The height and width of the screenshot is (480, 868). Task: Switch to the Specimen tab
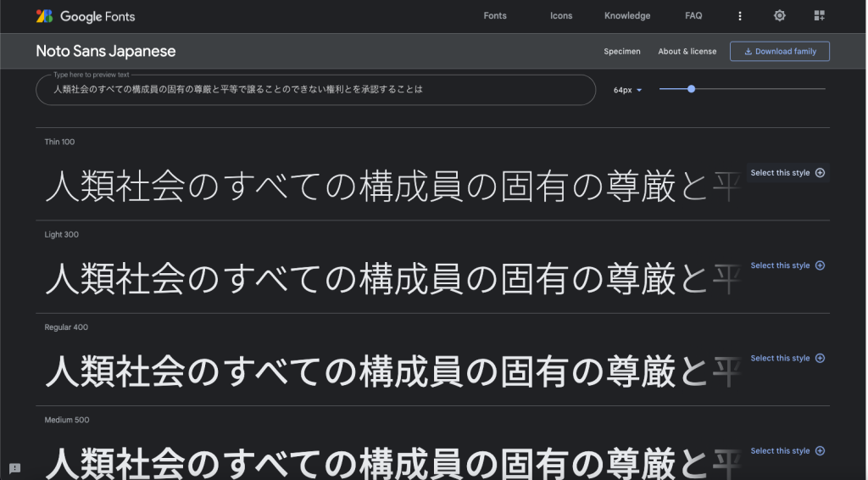coord(621,52)
